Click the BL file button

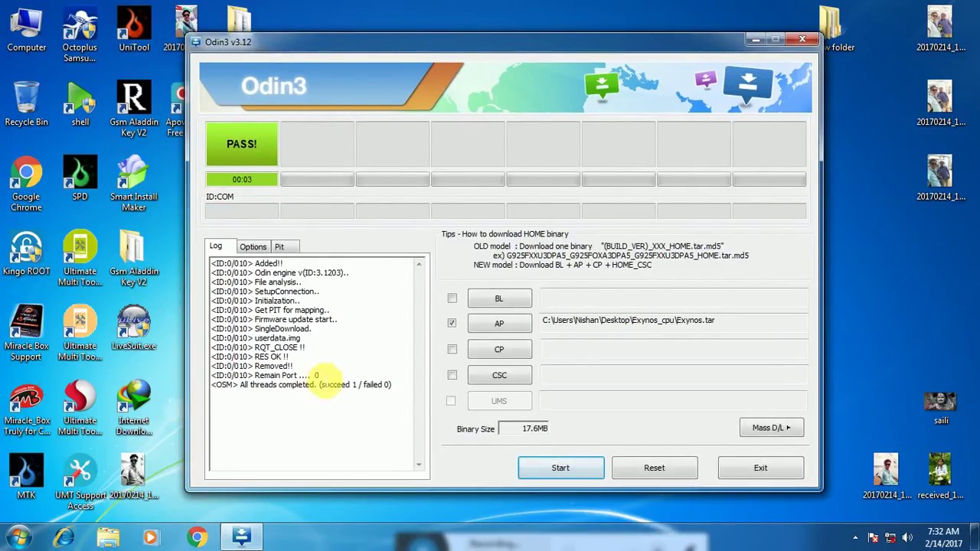point(499,298)
